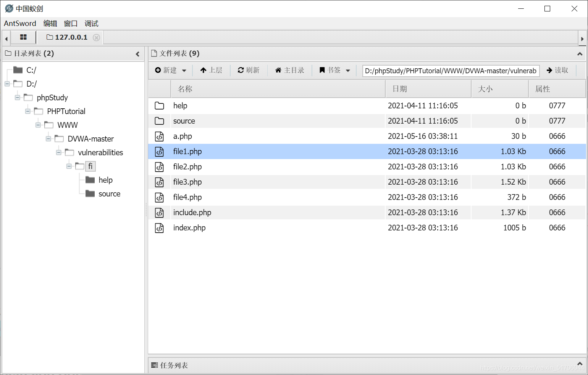Viewport: 588px width, 375px height.
Task: Click the source folder icon in file list
Action: coord(159,121)
